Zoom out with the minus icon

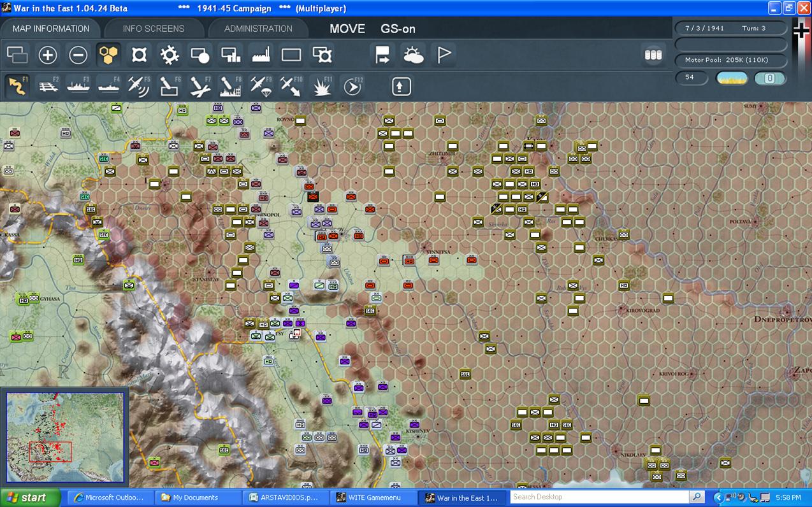[78, 55]
